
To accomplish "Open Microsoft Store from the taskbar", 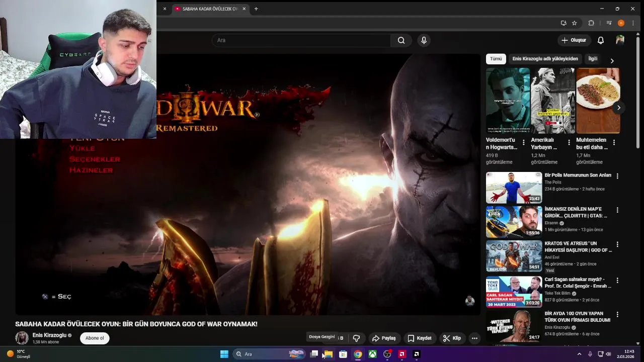I will point(343,354).
